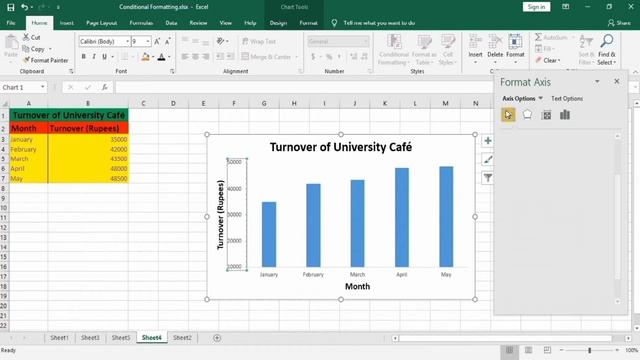640x360 pixels.
Task: Click Format cells icon in Cells group
Action: pos(515,49)
